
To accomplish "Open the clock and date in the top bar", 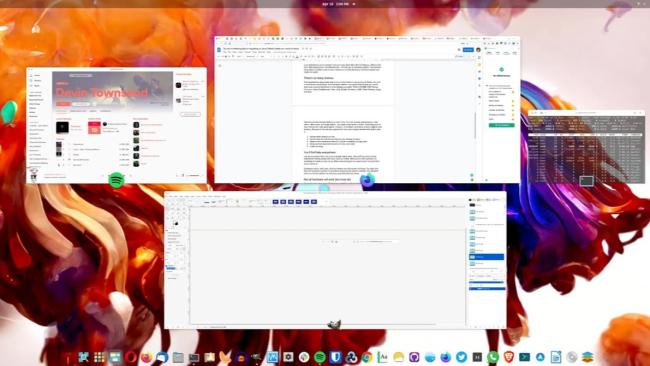I will click(336, 4).
